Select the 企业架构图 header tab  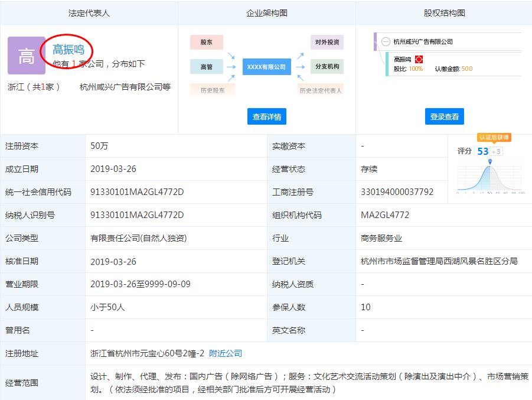[266, 12]
